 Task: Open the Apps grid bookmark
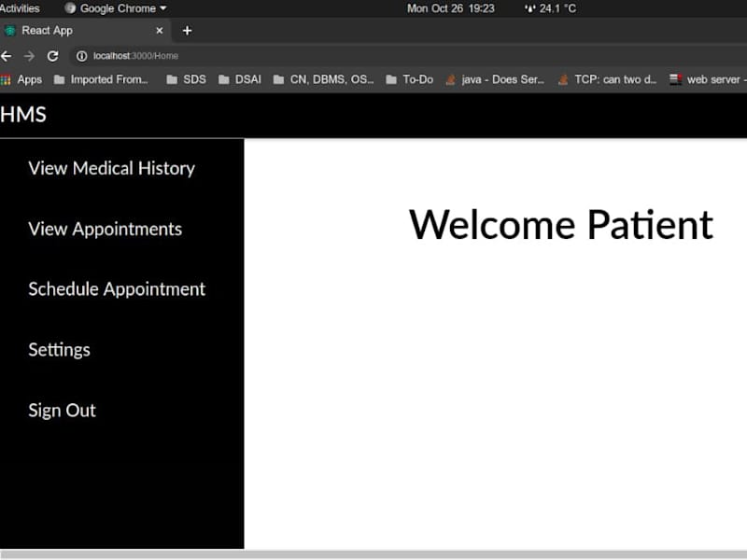point(21,79)
